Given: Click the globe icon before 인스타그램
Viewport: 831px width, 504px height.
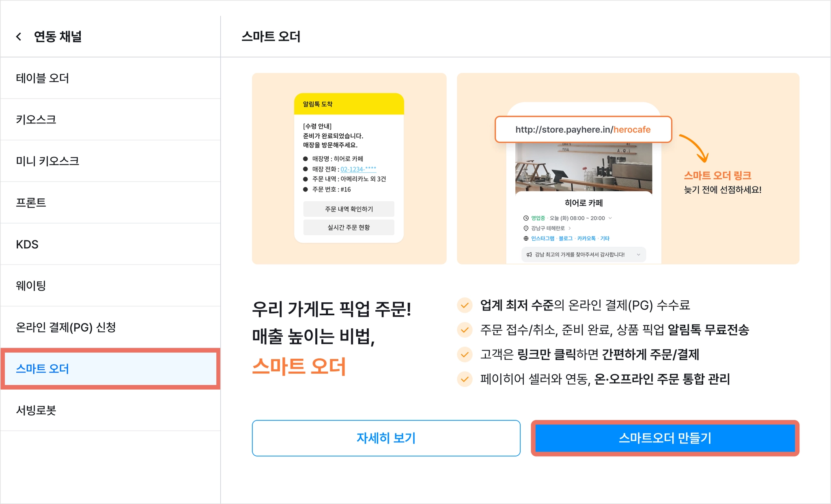Looking at the screenshot, I should click(526, 239).
